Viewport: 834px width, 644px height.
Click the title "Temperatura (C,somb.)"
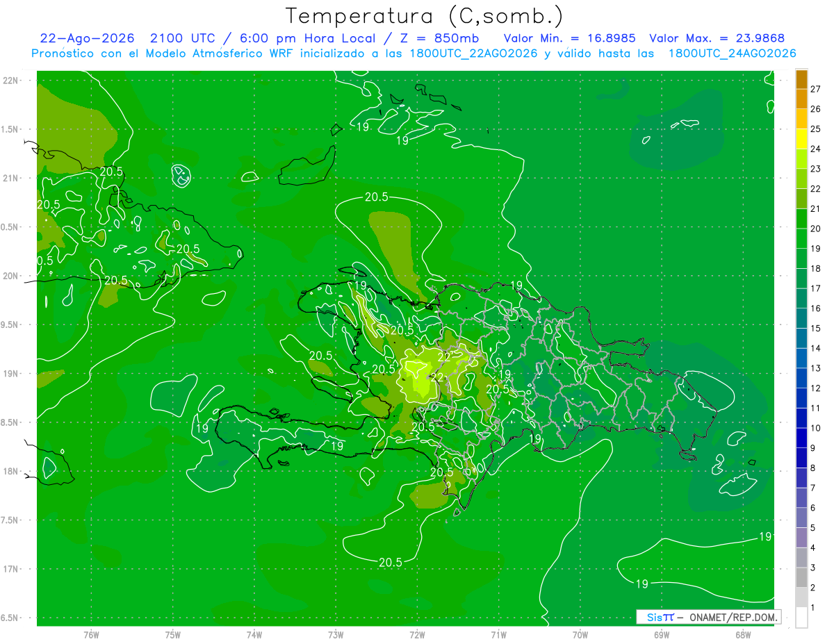pyautogui.click(x=425, y=17)
